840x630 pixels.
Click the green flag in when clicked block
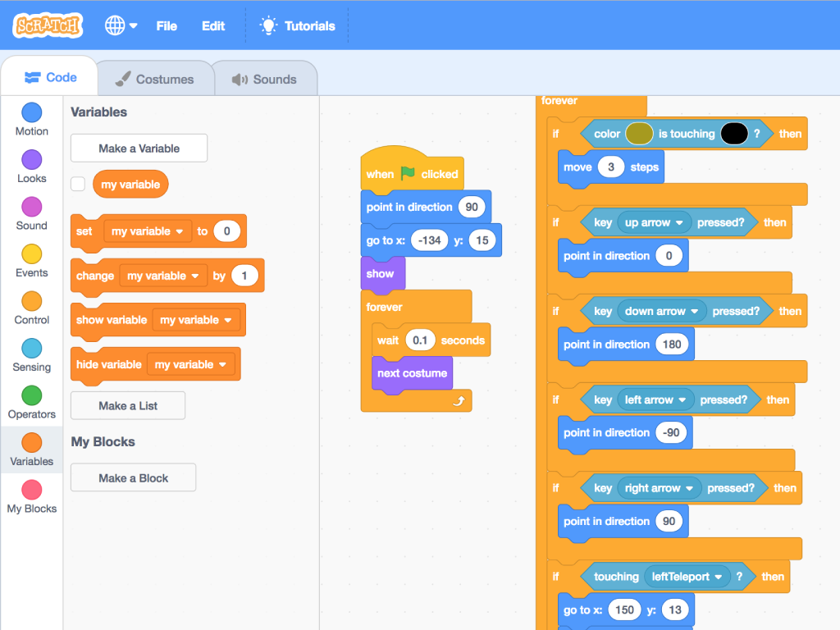(408, 173)
